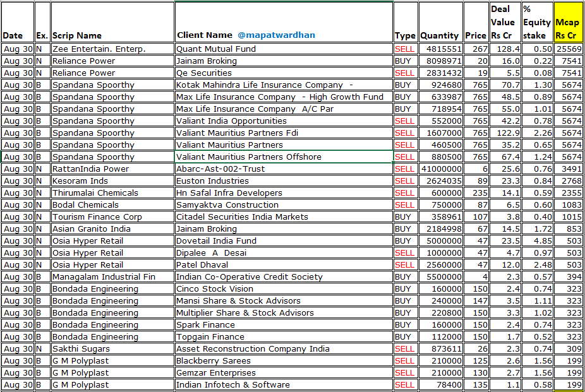The width and height of the screenshot is (585, 392).
Task: Select quantity cell 78400
Action: pyautogui.click(x=440, y=384)
